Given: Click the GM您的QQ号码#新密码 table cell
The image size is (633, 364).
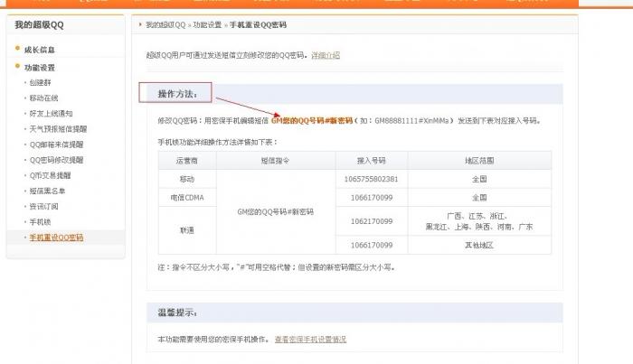Looking at the screenshot, I should [275, 211].
